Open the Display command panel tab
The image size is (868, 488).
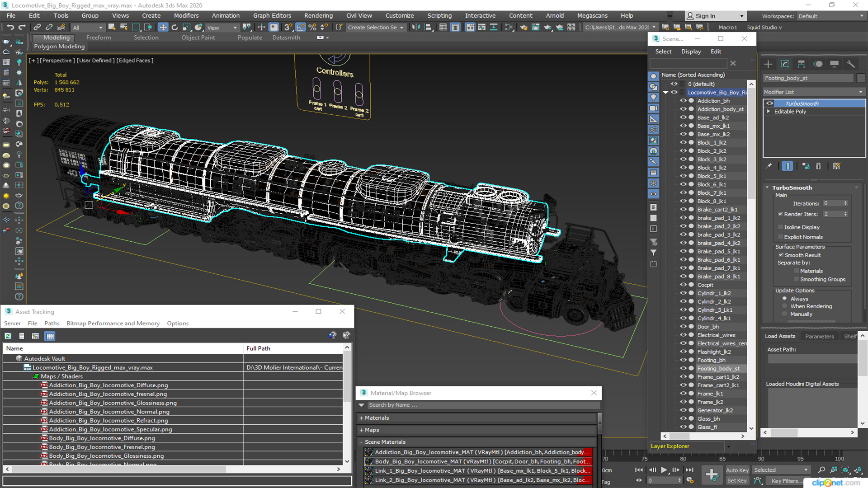(x=835, y=64)
